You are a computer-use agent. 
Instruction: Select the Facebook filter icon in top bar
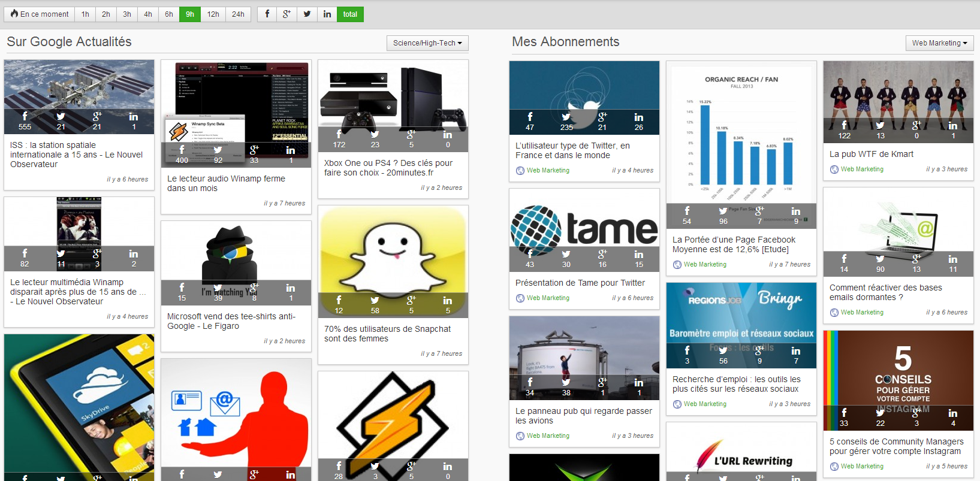coord(267,14)
